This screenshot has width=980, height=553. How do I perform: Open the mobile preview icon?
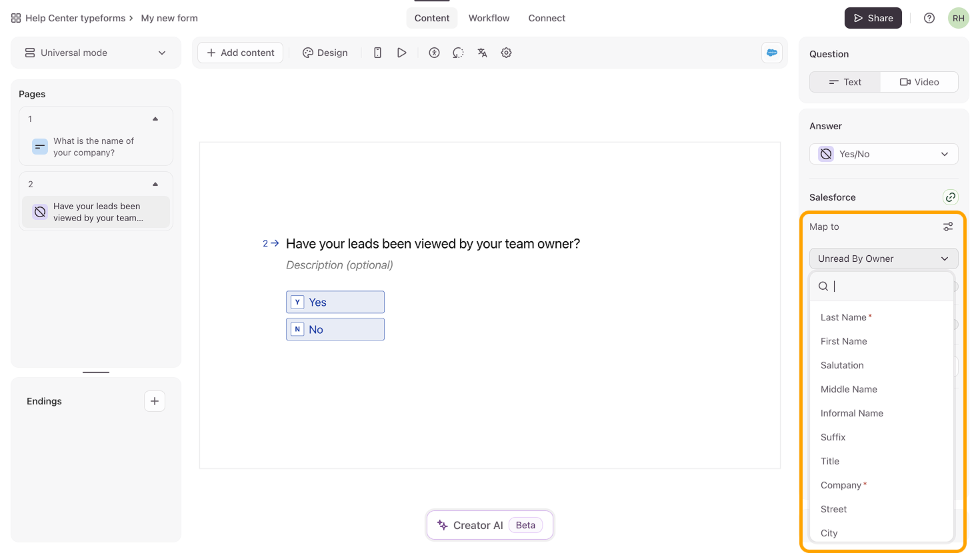(x=377, y=53)
